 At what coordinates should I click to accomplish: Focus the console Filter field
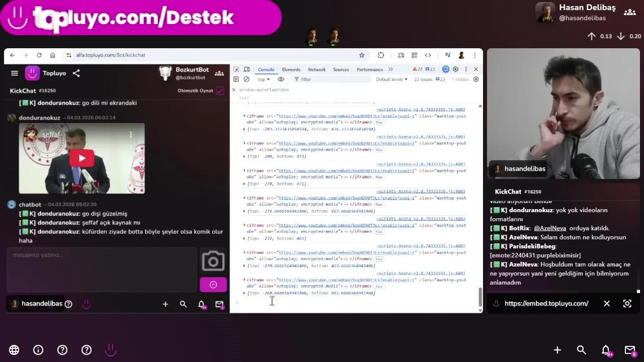[332, 79]
